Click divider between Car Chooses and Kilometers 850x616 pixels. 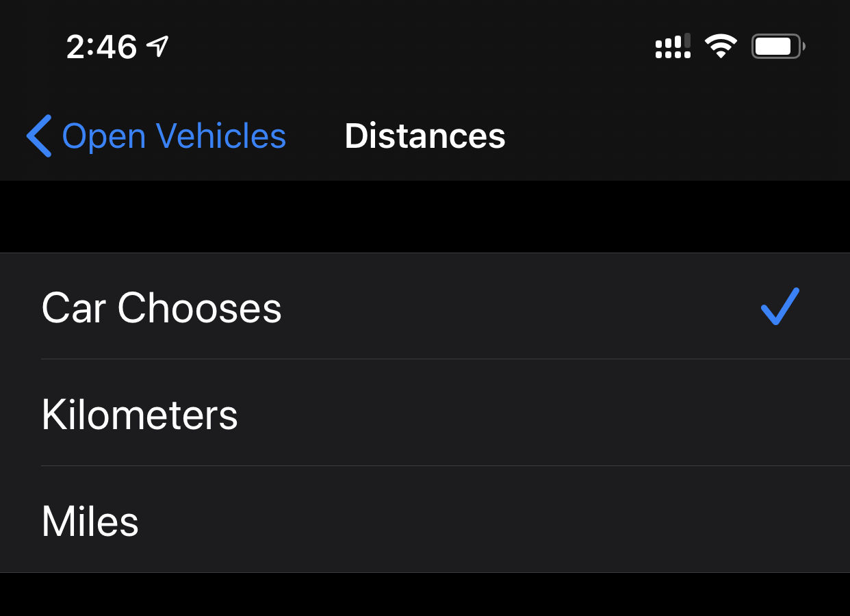pos(445,359)
